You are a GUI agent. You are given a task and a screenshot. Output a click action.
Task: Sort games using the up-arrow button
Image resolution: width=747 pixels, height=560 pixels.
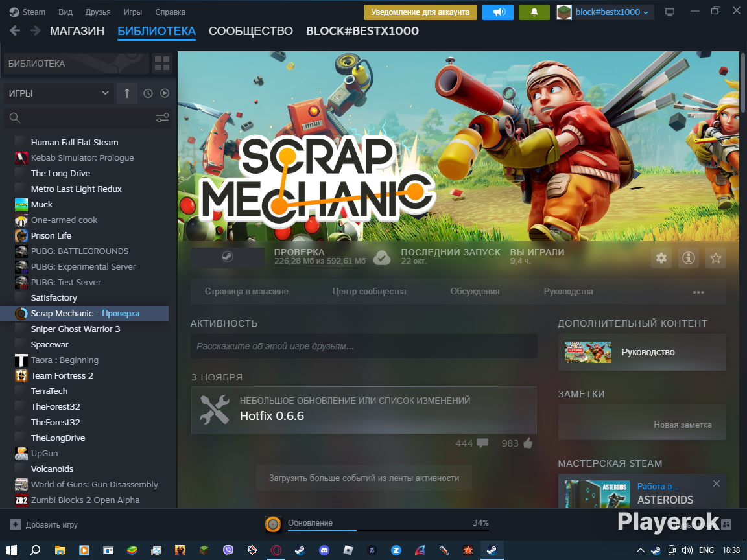(x=126, y=93)
